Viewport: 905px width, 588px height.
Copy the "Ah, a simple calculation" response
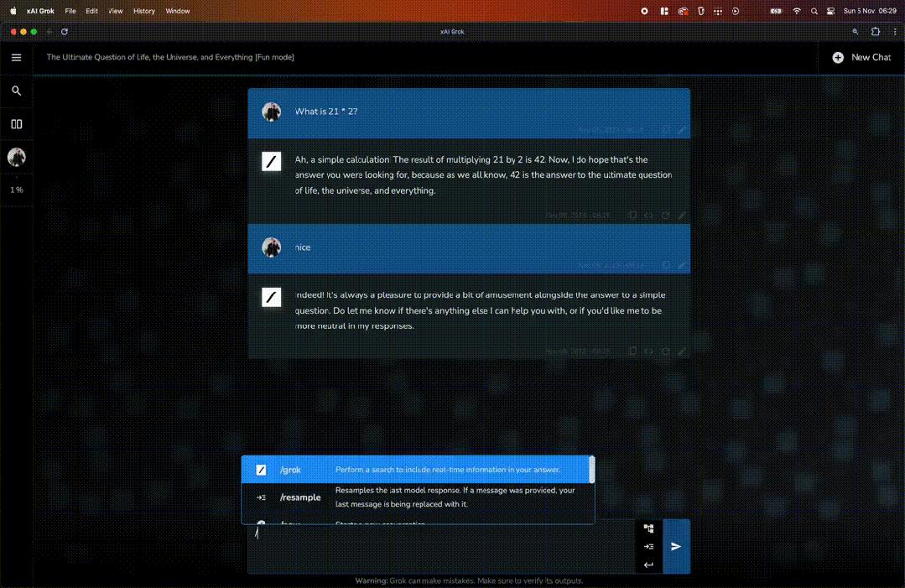[x=632, y=216]
